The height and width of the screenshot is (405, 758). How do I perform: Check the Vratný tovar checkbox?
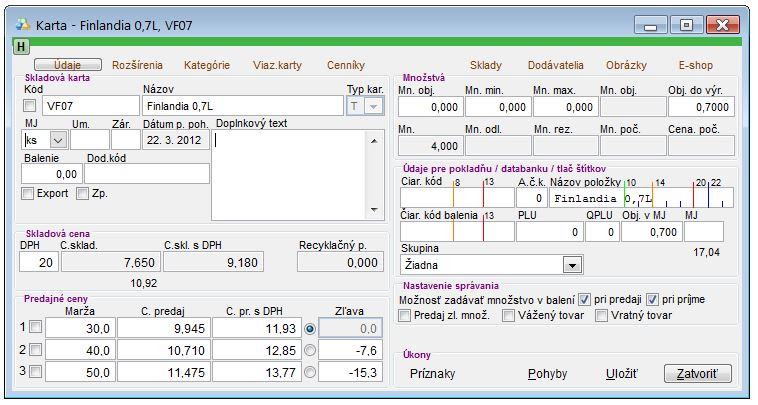602,316
